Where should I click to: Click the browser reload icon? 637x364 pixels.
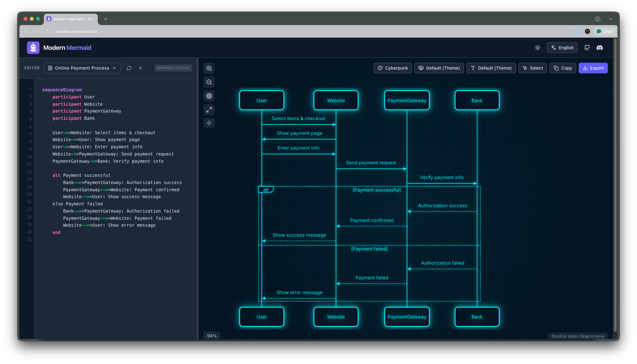(x=48, y=31)
